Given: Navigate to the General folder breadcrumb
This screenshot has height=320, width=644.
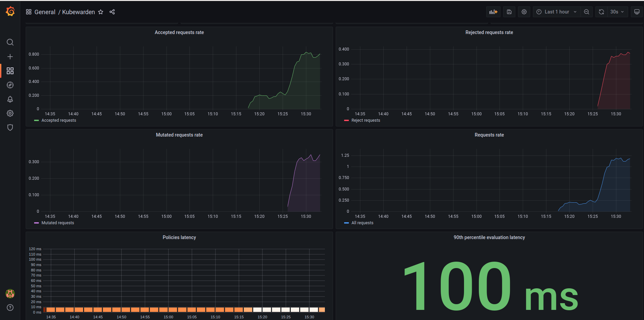Looking at the screenshot, I should [x=45, y=12].
